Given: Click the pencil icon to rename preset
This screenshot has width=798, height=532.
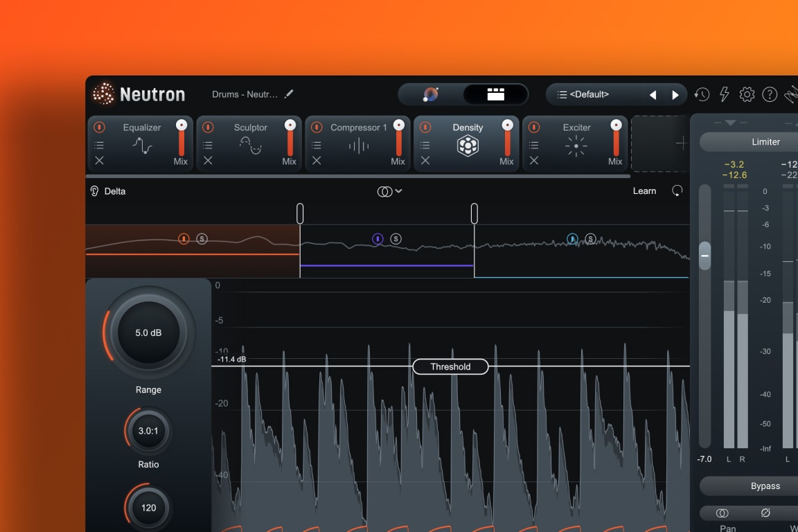Looking at the screenshot, I should (289, 94).
